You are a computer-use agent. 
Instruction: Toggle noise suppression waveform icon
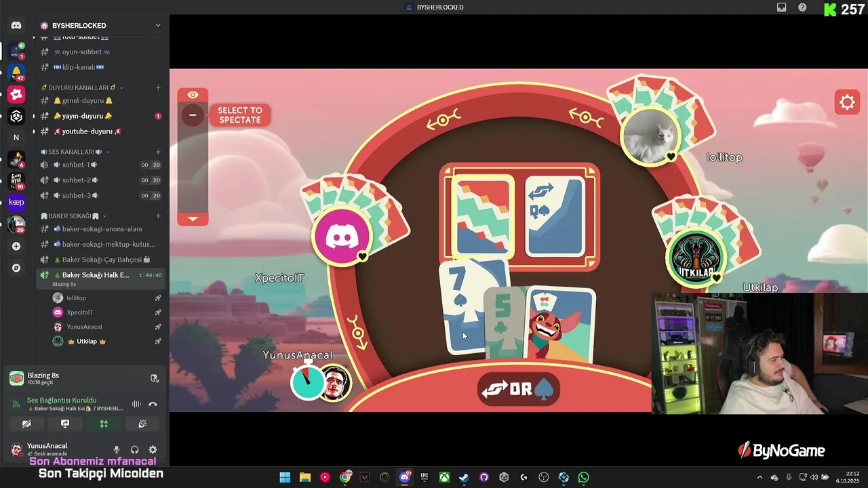pyautogui.click(x=136, y=404)
